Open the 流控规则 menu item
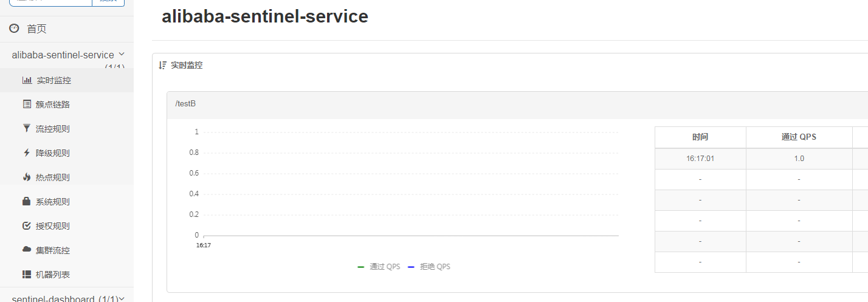The width and height of the screenshot is (868, 302). click(x=52, y=129)
